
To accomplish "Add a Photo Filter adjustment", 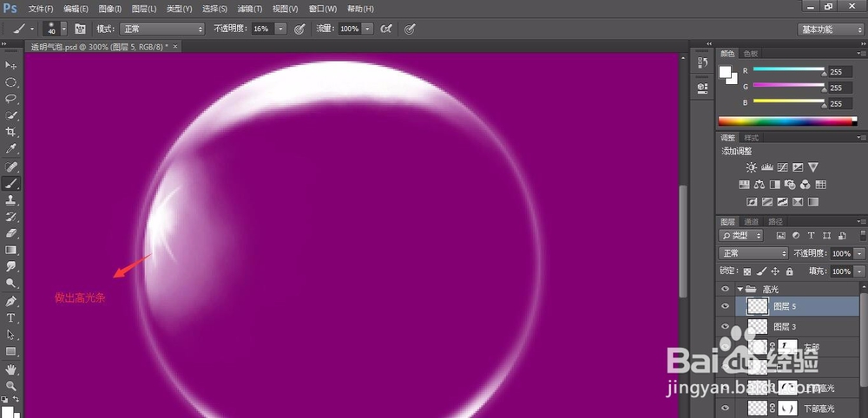I will point(790,184).
